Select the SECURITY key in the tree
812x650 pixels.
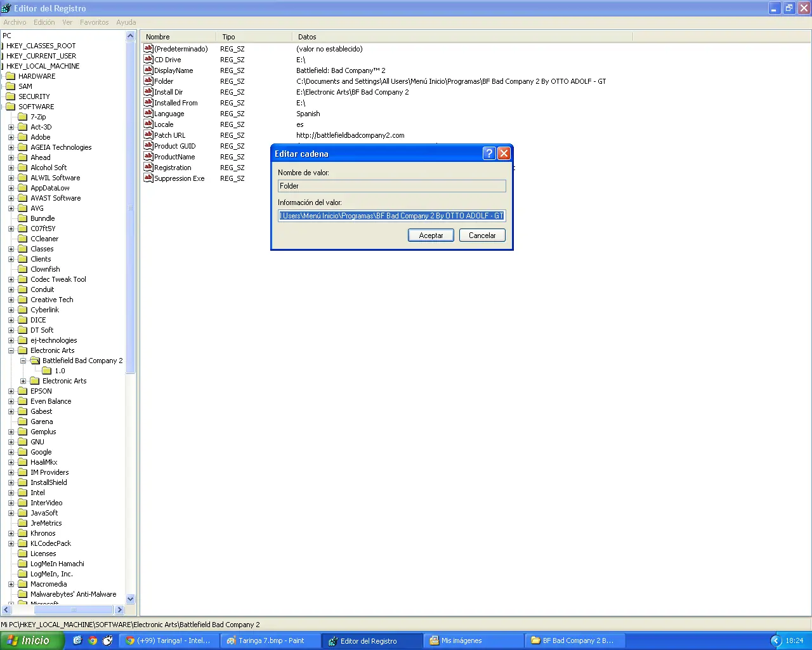pos(34,96)
